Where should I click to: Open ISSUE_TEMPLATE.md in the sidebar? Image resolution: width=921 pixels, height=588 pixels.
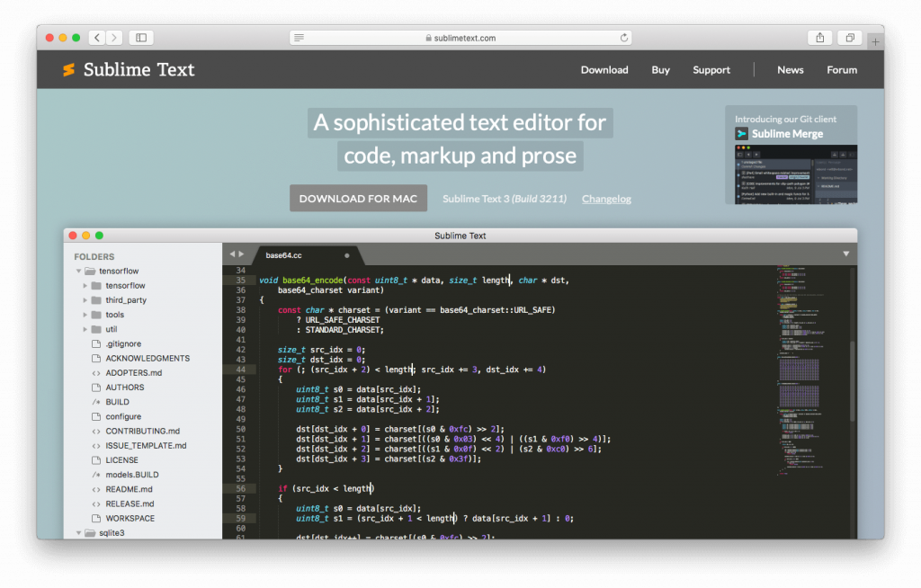click(146, 446)
